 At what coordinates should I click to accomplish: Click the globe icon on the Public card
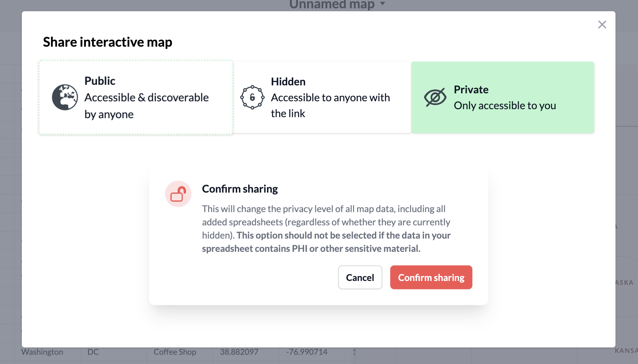click(x=65, y=97)
